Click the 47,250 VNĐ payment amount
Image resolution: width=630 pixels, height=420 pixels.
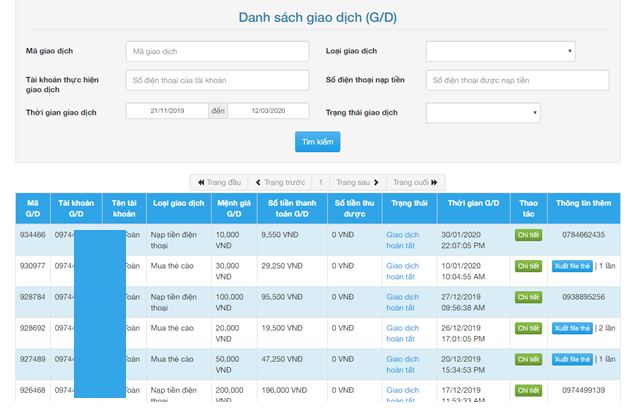[282, 359]
